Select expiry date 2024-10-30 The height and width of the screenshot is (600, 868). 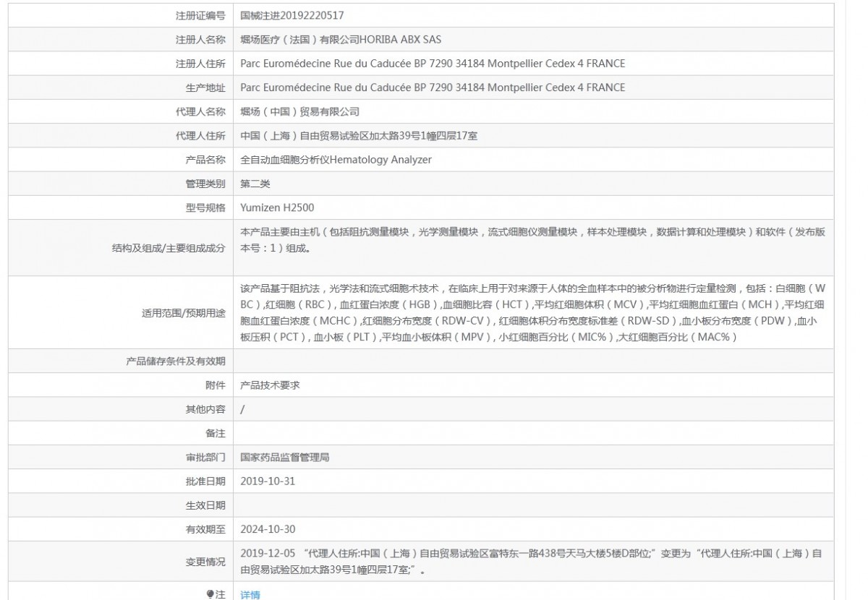268,529
